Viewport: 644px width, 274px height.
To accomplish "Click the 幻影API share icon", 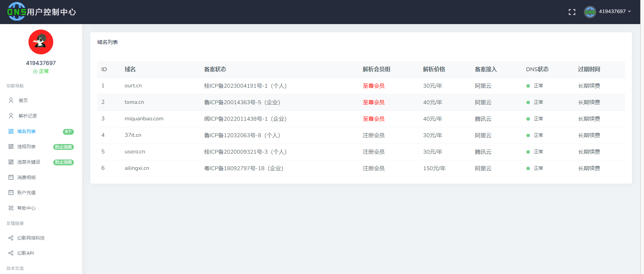I will 11,253.
